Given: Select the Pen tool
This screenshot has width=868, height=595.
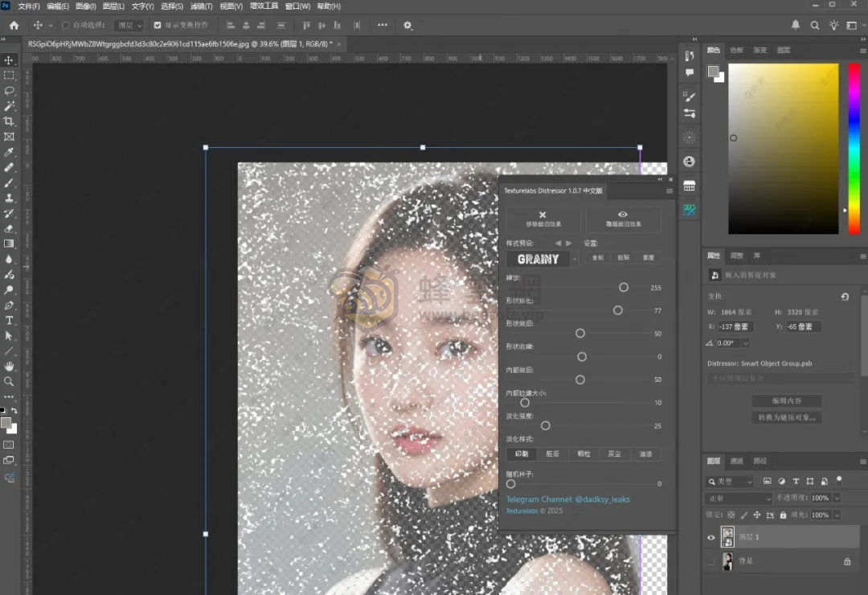Looking at the screenshot, I should click(9, 306).
